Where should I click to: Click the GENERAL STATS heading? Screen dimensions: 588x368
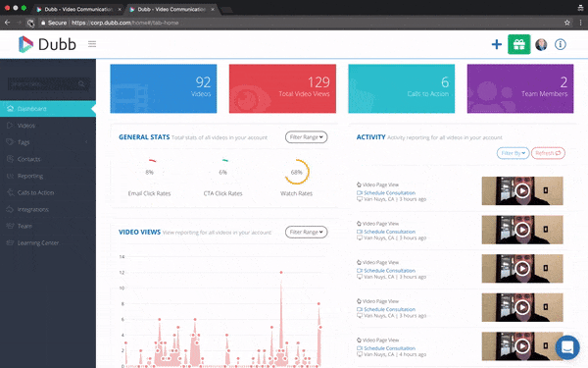coord(144,137)
